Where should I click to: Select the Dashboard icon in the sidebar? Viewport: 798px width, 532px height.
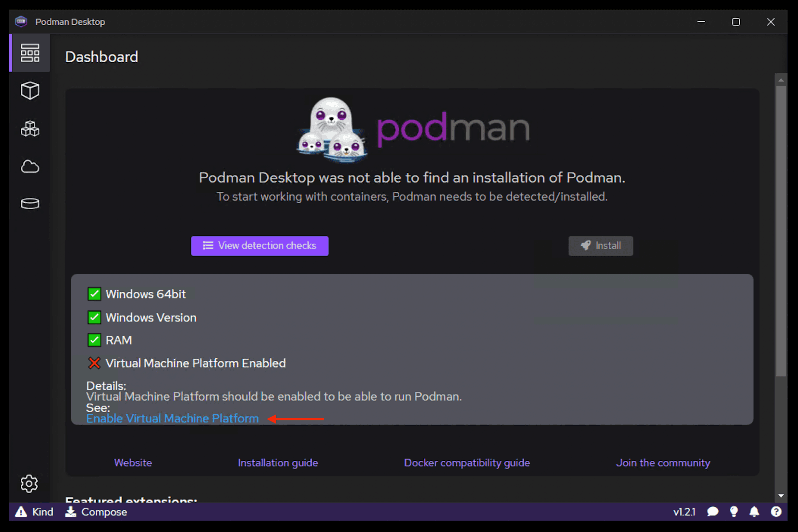[29, 53]
